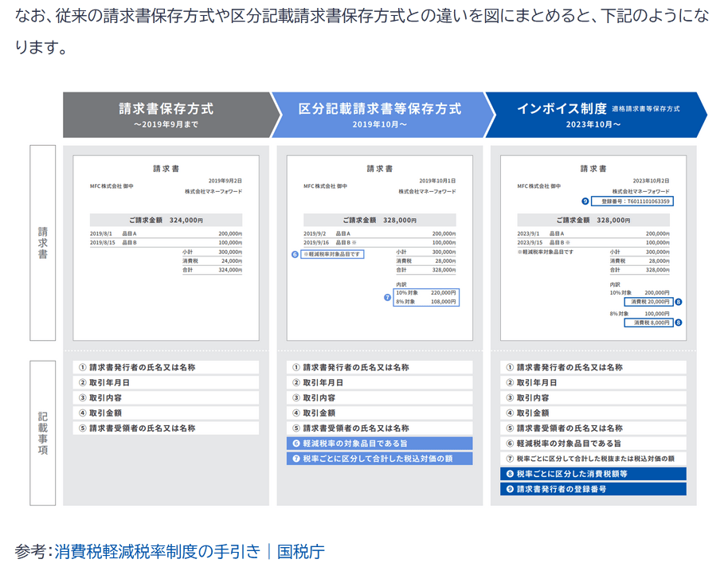Select blue item 軽減税率の対象品目である旨 in middle column
The width and height of the screenshot is (728, 567).
(x=379, y=444)
